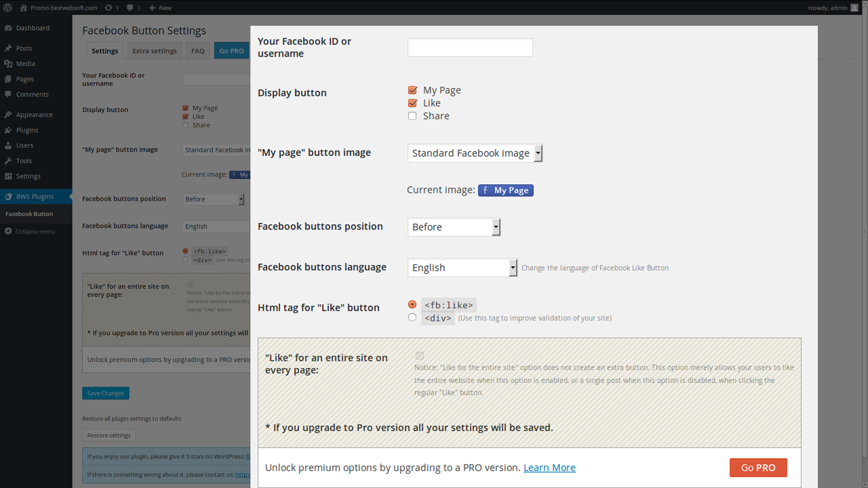868x488 pixels.
Task: Open the comments bubble in admin bar
Action: [130, 8]
